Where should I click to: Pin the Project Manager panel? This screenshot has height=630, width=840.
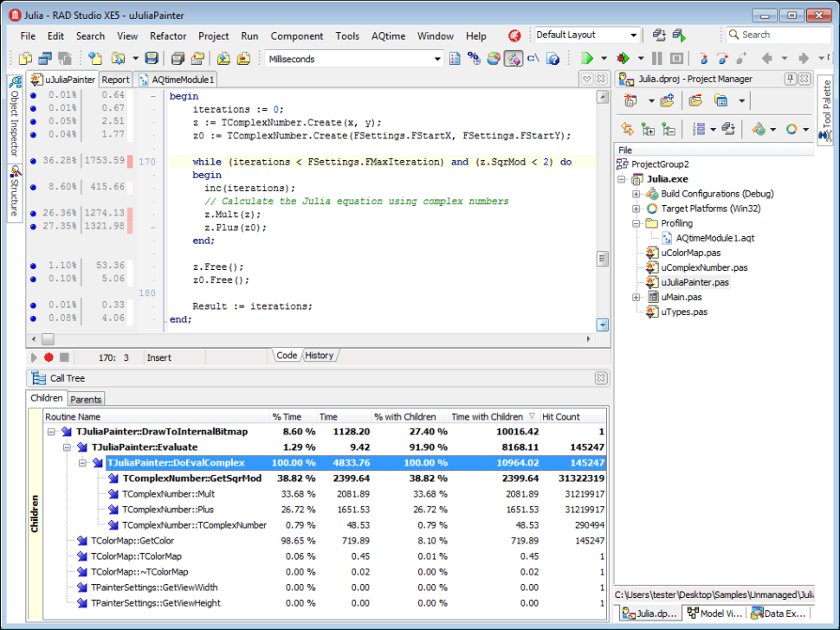click(790, 79)
